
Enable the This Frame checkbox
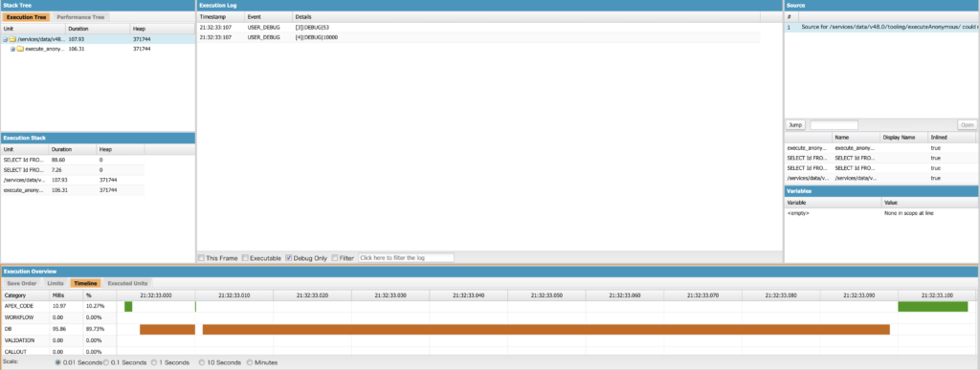[201, 258]
